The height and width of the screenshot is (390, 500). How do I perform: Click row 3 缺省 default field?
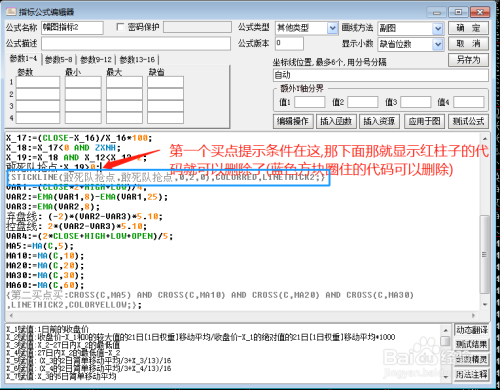[165, 106]
